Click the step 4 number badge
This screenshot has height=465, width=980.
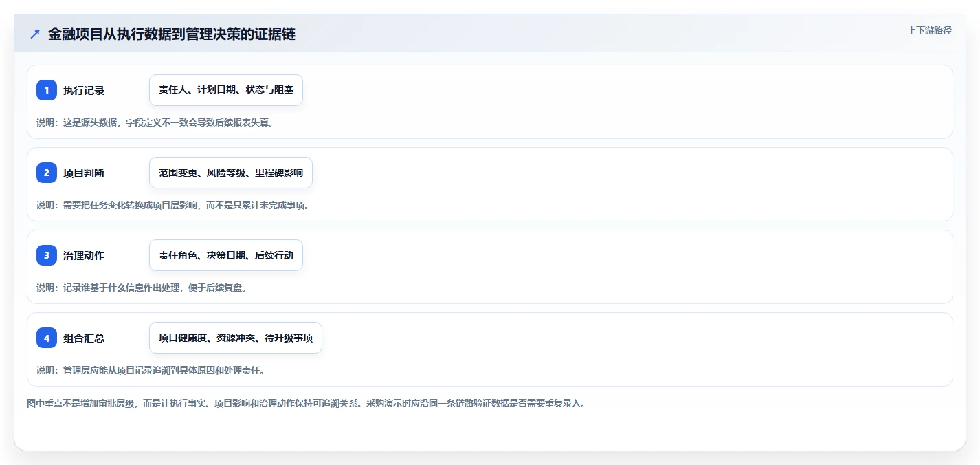[47, 338]
